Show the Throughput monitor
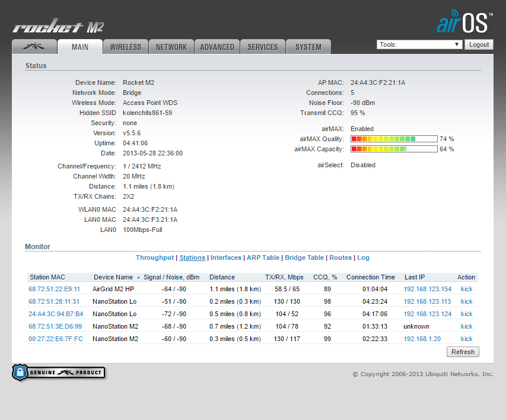Viewport: 506px width, 420px height. click(155, 257)
